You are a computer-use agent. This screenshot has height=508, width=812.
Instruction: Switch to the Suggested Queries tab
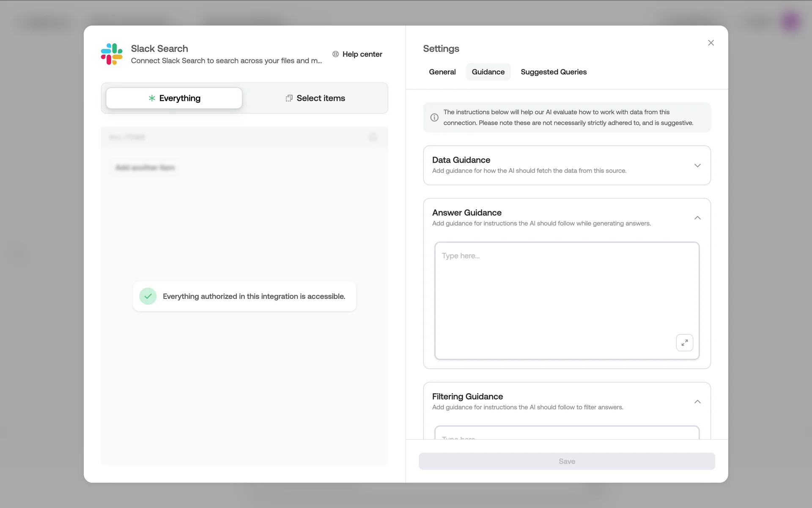coord(553,72)
